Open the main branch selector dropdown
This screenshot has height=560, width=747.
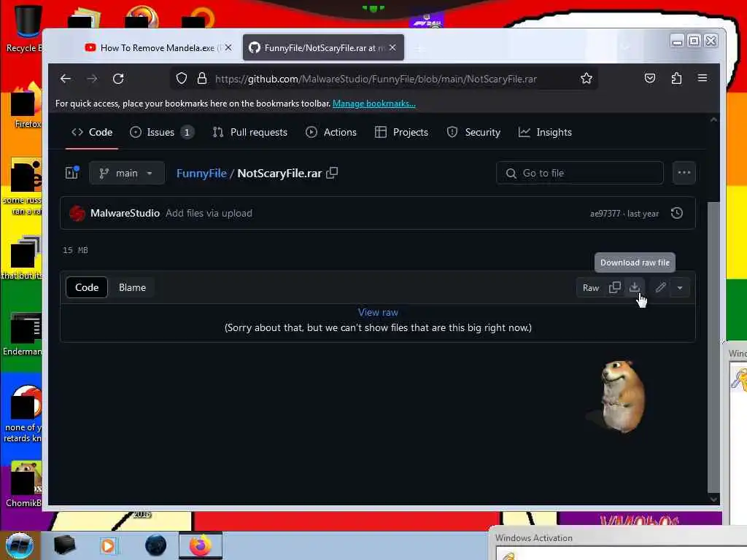tap(127, 173)
